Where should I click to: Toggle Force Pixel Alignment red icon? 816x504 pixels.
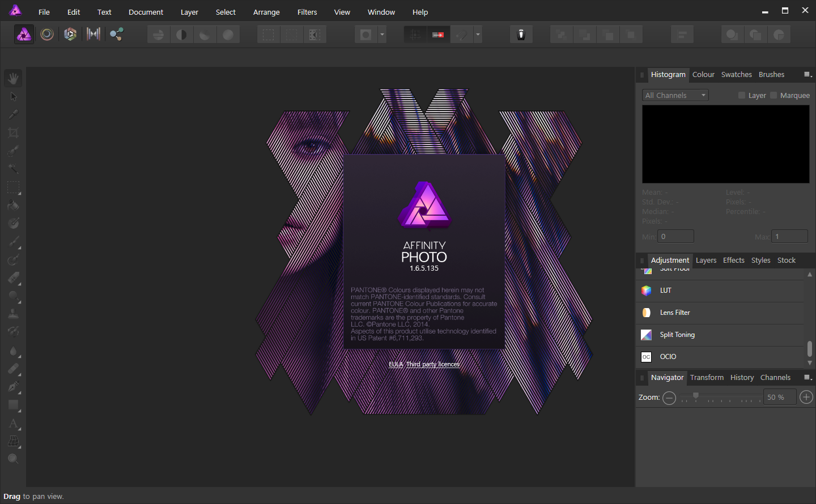pyautogui.click(x=438, y=35)
